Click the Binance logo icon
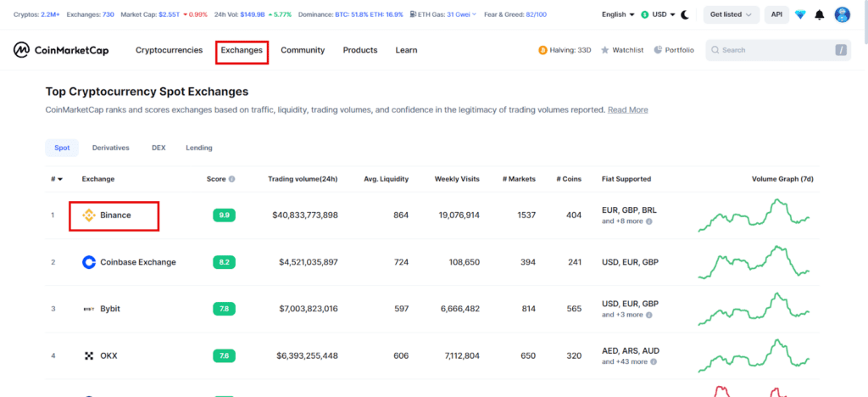868x397 pixels. (88, 215)
